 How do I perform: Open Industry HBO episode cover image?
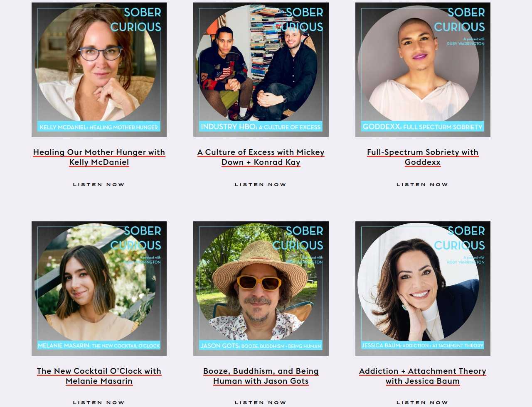[261, 69]
